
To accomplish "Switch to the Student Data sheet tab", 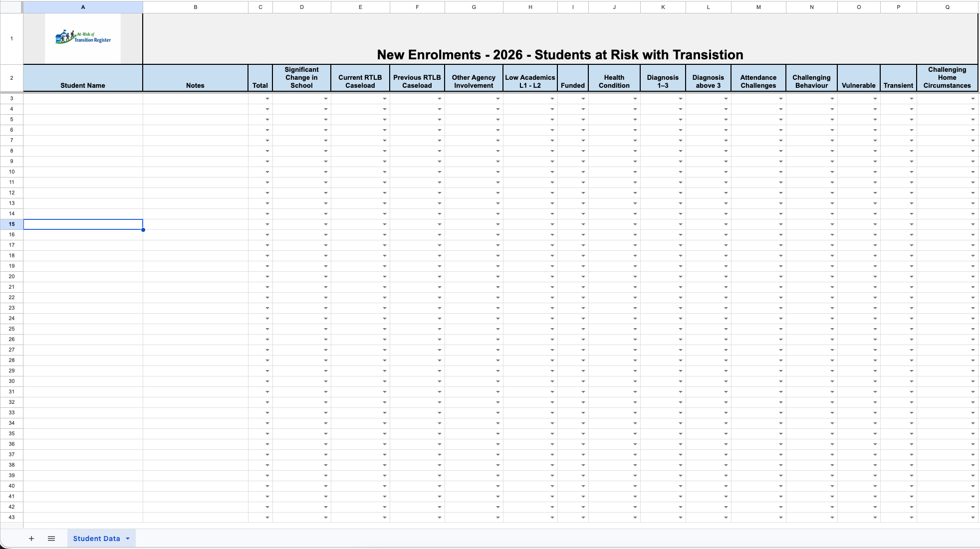I will pyautogui.click(x=96, y=539).
